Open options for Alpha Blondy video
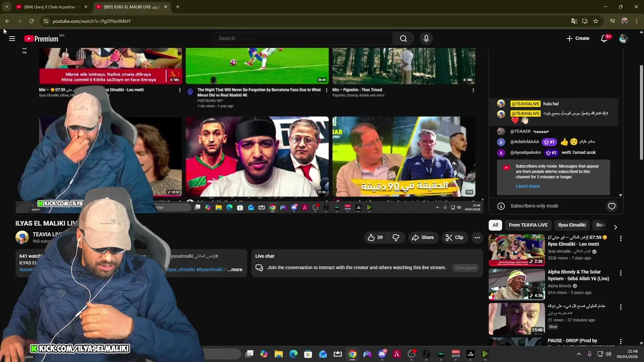This screenshot has height=362, width=644. 621,273
